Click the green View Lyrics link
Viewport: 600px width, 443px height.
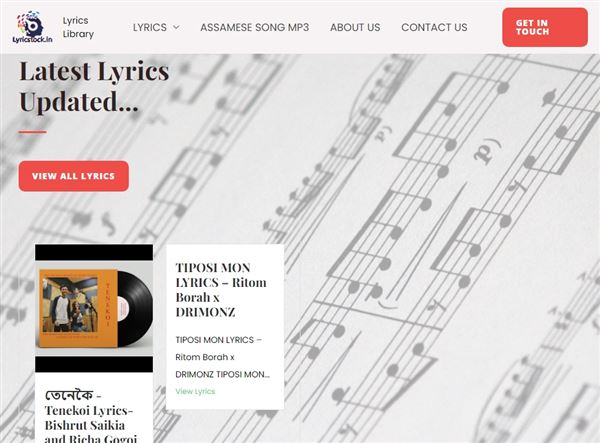195,391
